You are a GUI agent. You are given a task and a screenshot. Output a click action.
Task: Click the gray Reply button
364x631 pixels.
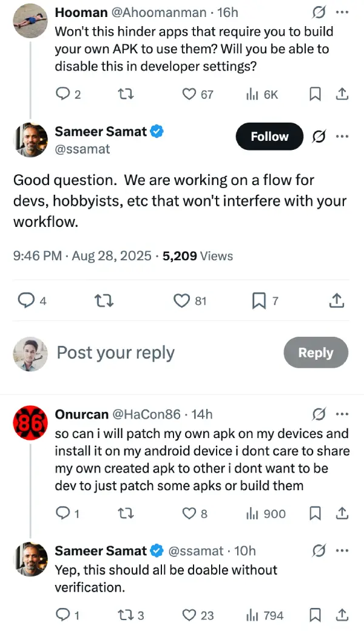pyautogui.click(x=315, y=353)
